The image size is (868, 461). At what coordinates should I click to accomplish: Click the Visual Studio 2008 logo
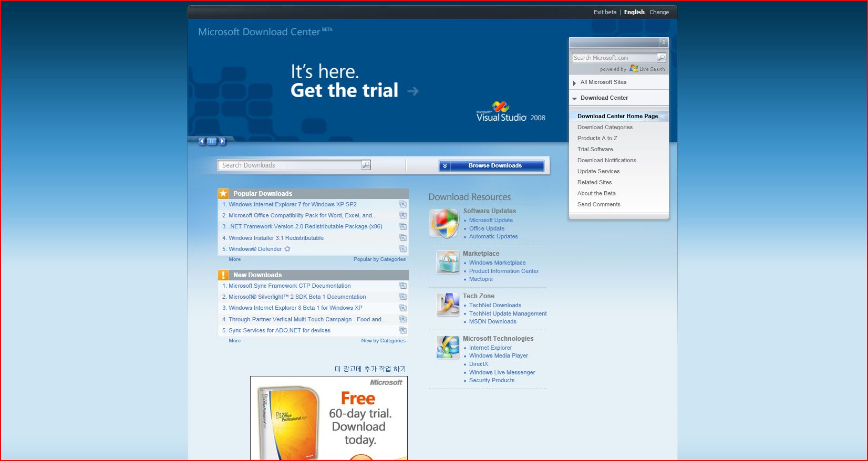pyautogui.click(x=511, y=112)
